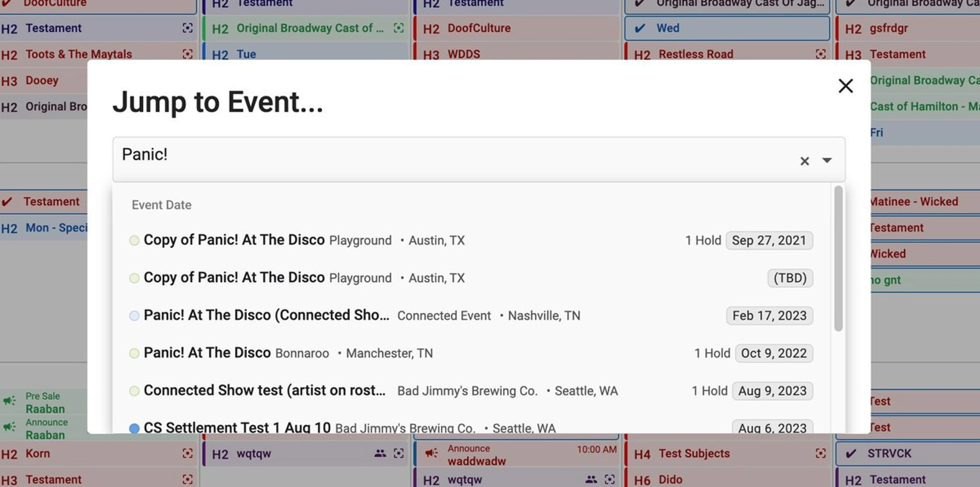Click the Aug 9, 2023 date badge

[773, 391]
